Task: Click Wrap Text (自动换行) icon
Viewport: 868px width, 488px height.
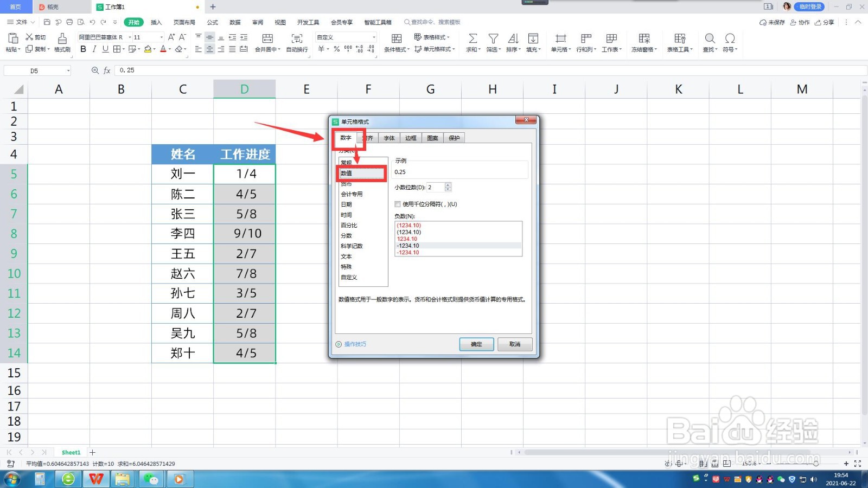Action: (297, 38)
